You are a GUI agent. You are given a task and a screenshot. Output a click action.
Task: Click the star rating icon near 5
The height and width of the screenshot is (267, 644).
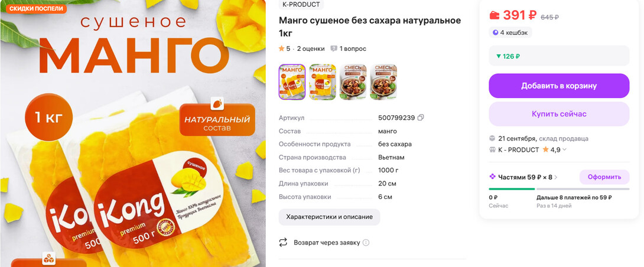tap(281, 48)
